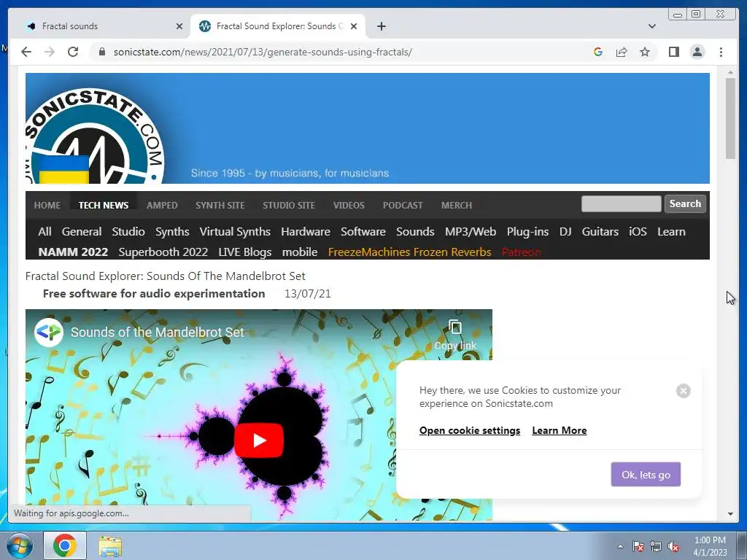Click the share page icon
The width and height of the screenshot is (747, 560).
click(x=622, y=52)
